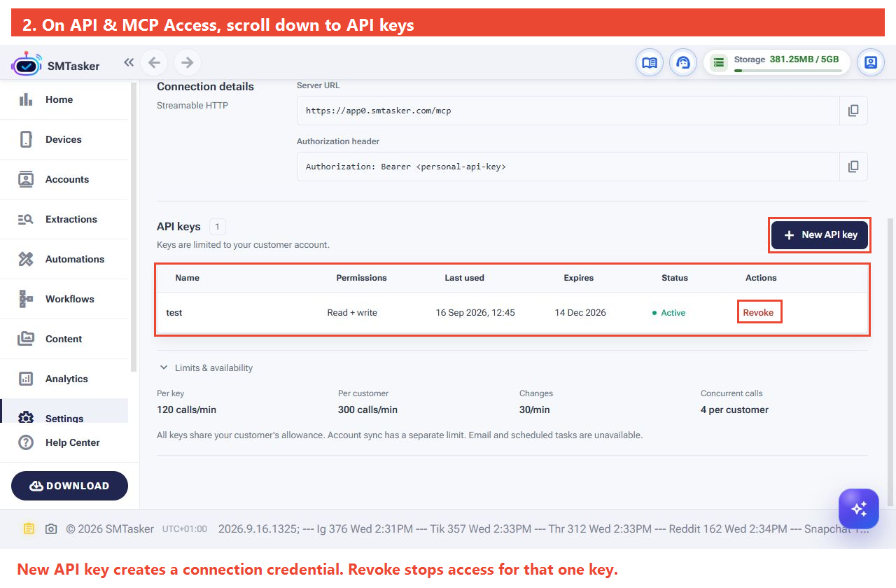Click the API keys count badge '1'
Screen dimensions: 896x588
(218, 227)
